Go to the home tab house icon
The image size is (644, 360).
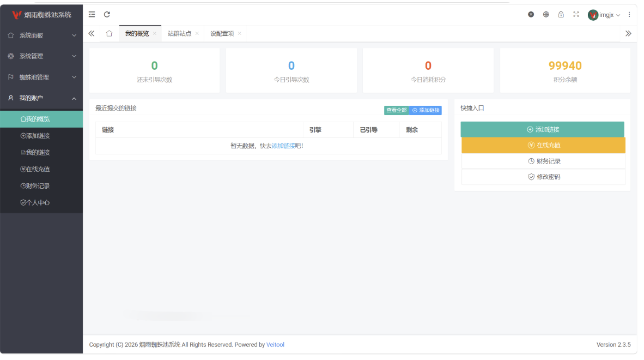[110, 34]
